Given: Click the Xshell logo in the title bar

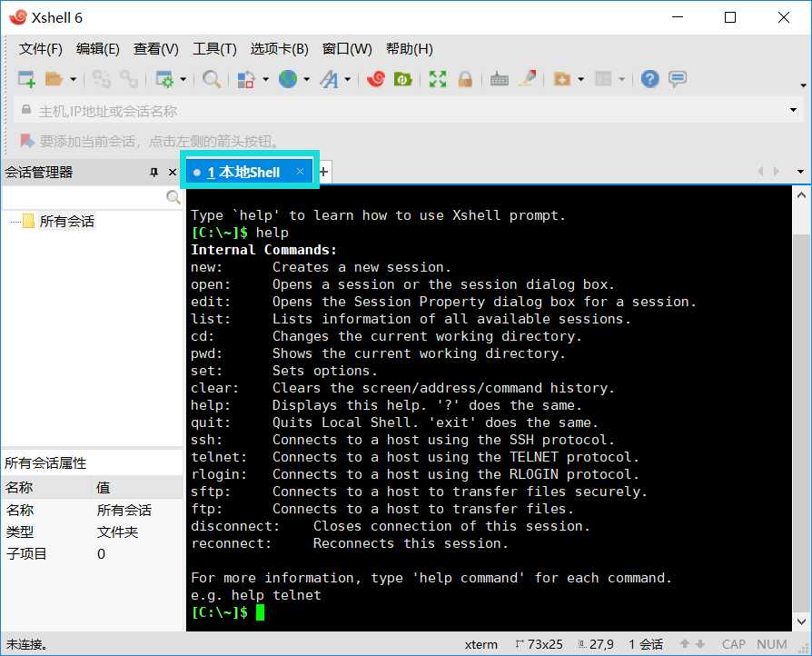Looking at the screenshot, I should click(18, 17).
